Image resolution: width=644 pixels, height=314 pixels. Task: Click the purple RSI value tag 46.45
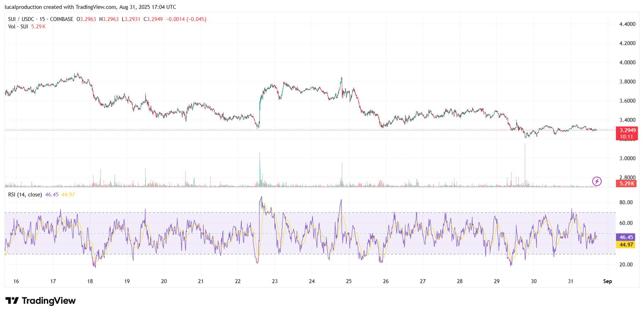626,237
